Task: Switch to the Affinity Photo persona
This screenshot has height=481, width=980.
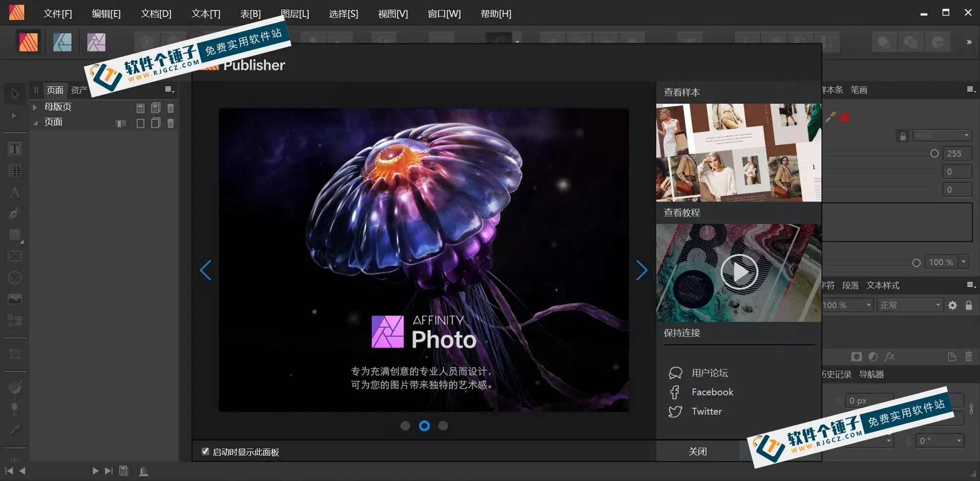Action: (x=96, y=42)
